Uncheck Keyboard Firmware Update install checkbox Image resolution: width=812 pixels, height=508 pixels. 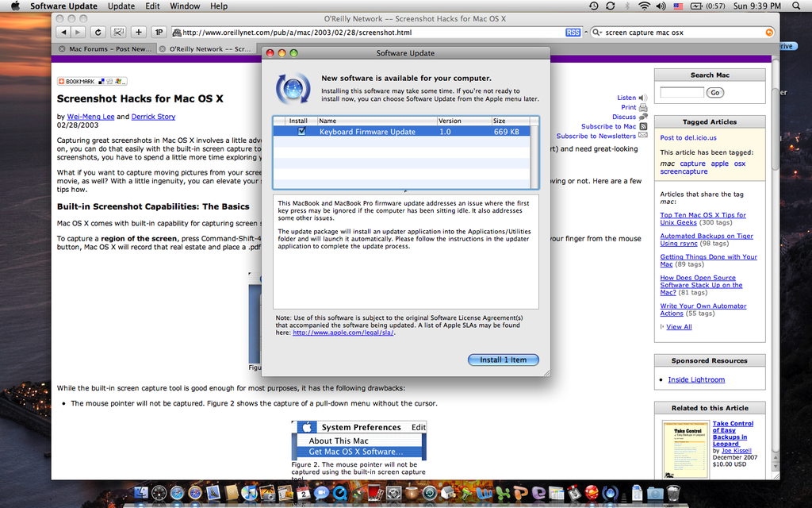click(x=301, y=132)
